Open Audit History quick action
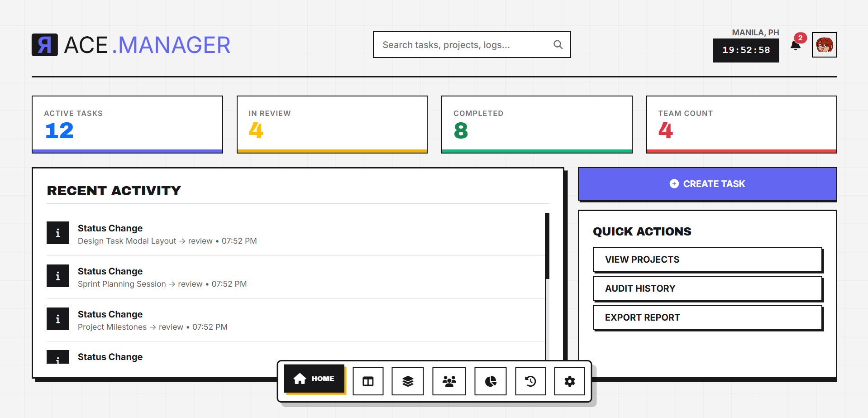Screen dimensions: 868x418 pos(707,288)
